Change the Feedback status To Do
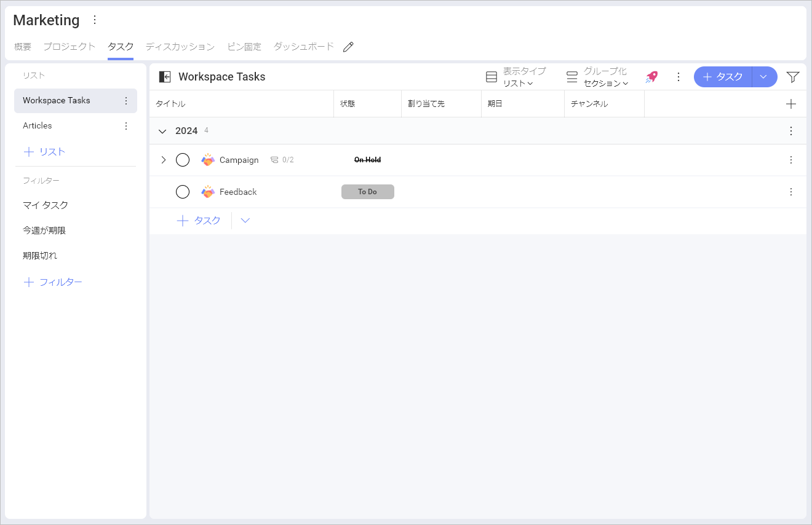The width and height of the screenshot is (812, 525). 368,192
